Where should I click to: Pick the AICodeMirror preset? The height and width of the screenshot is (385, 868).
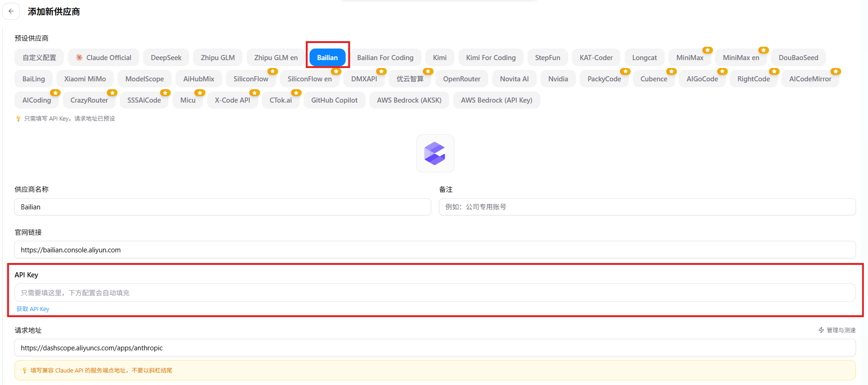[x=811, y=79]
